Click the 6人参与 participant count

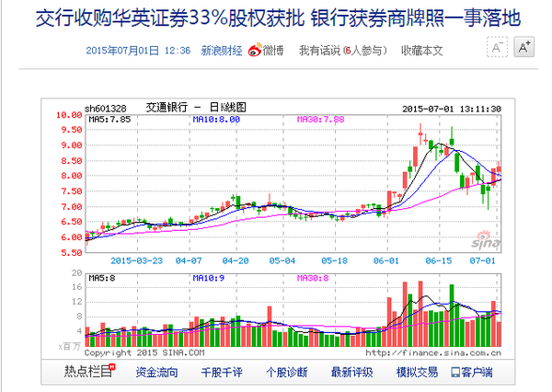(x=363, y=51)
